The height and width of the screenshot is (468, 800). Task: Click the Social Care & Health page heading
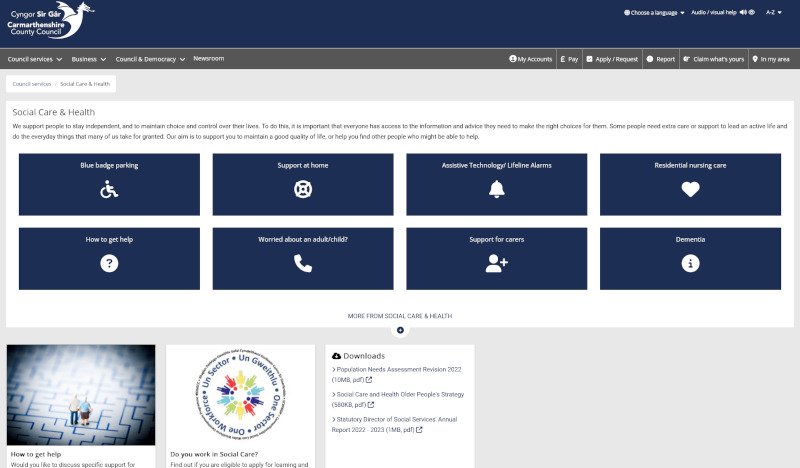(x=54, y=112)
